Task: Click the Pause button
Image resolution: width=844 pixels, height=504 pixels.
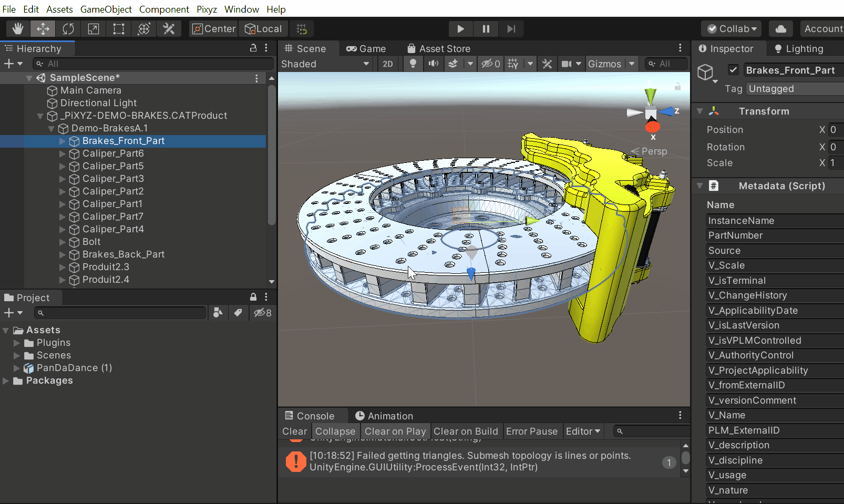Action: 486,29
